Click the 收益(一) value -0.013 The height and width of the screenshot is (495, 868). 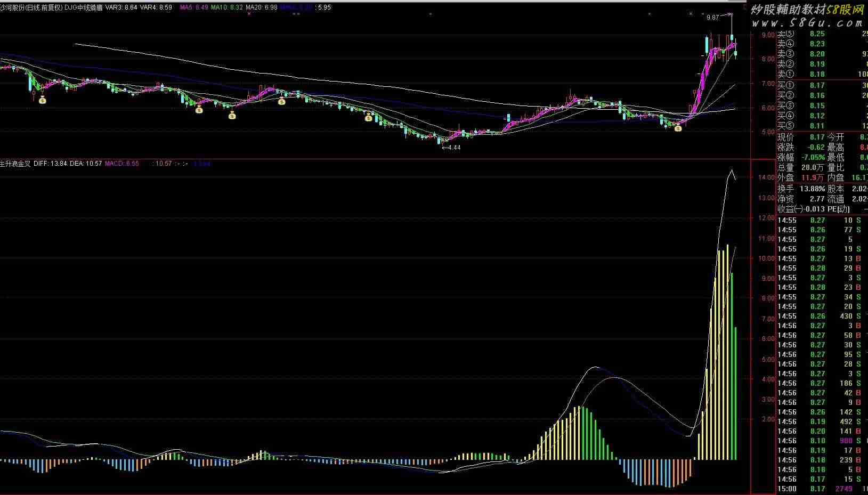tap(814, 209)
